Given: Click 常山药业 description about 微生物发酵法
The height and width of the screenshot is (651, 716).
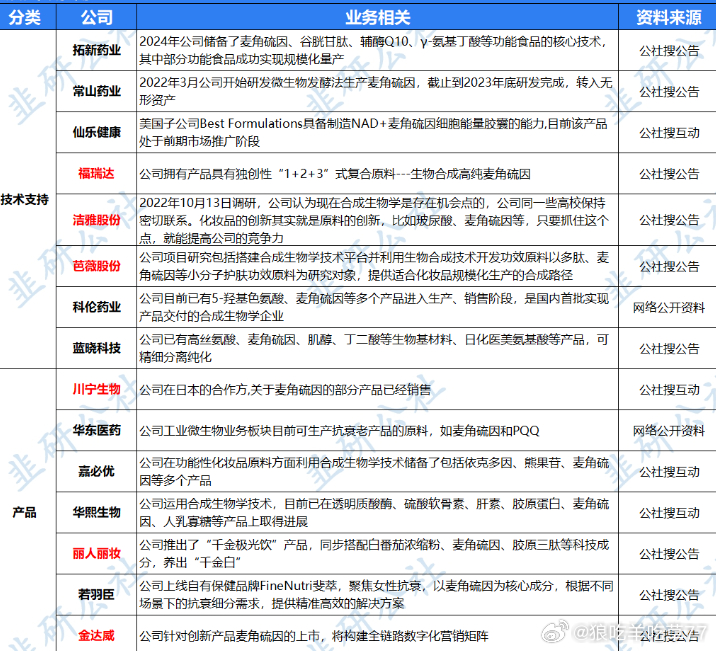Looking at the screenshot, I should click(375, 91).
